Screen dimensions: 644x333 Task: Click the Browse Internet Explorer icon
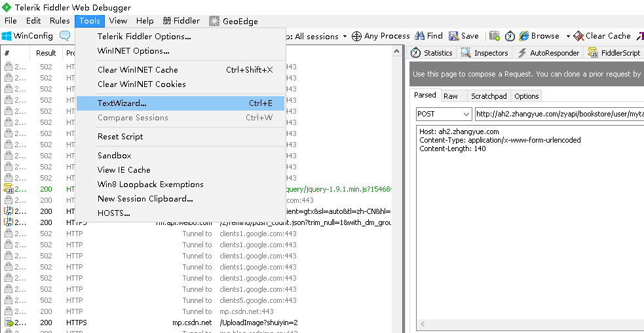tap(523, 36)
